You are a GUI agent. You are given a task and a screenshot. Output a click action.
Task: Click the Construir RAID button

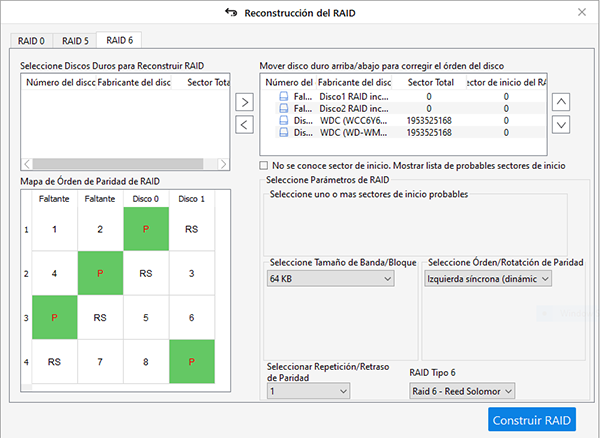[x=532, y=420]
